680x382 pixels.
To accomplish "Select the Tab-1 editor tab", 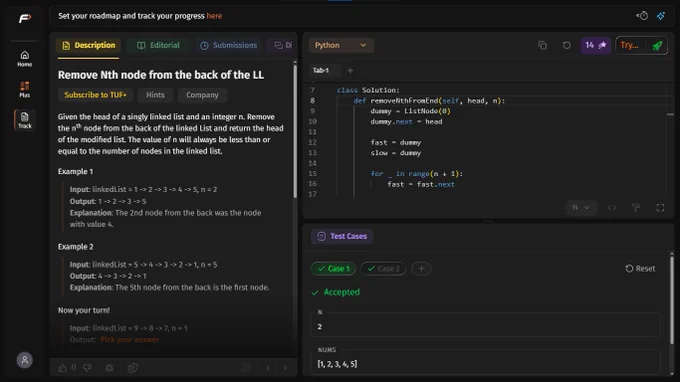I will 321,70.
